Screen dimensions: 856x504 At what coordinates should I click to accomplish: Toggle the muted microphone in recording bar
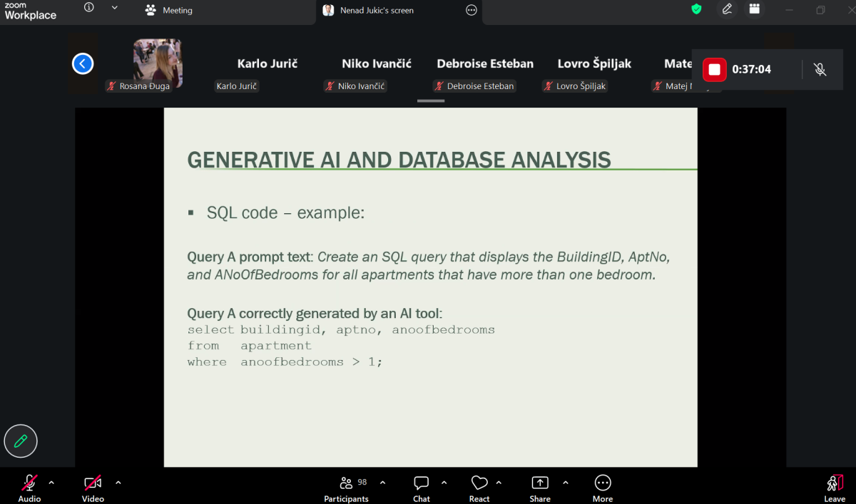pyautogui.click(x=820, y=69)
